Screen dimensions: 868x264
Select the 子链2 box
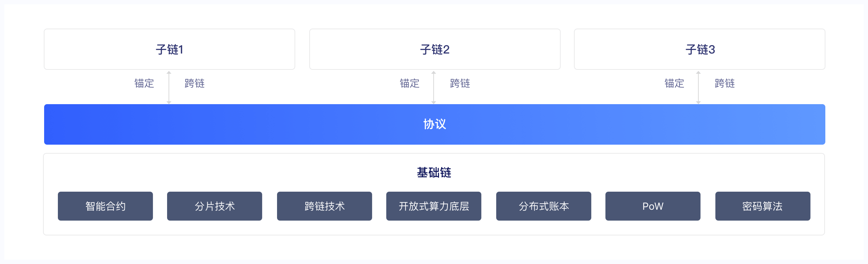[x=435, y=49]
